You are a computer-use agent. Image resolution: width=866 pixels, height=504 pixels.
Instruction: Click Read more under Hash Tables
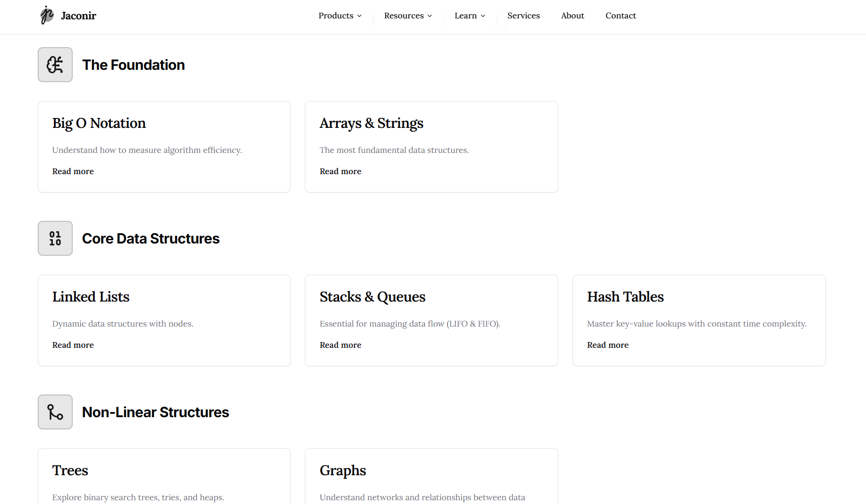(607, 345)
